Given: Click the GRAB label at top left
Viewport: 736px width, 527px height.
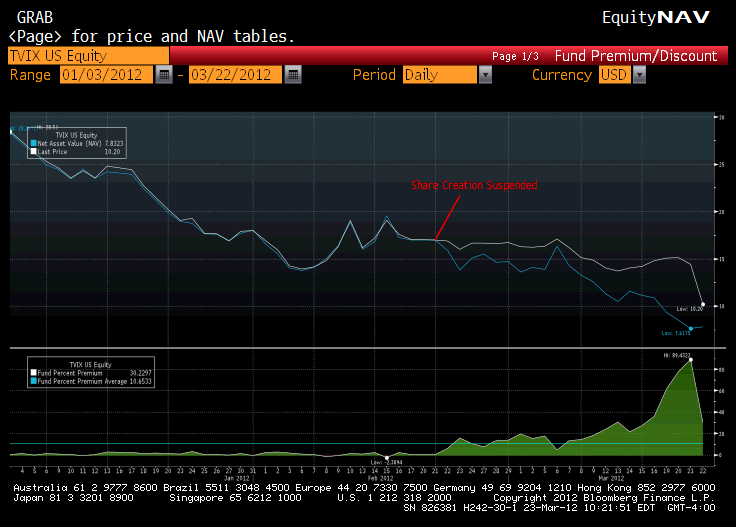Looking at the screenshot, I should pyautogui.click(x=35, y=18).
